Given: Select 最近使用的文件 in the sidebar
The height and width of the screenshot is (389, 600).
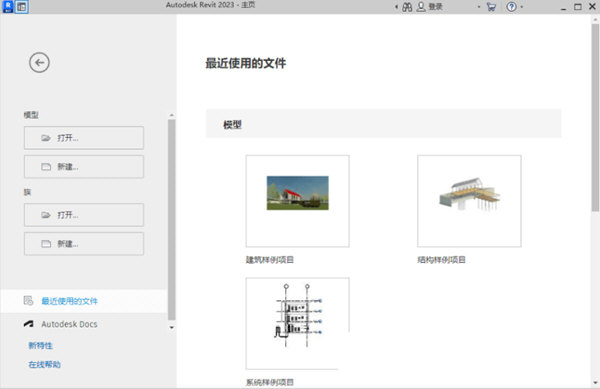Looking at the screenshot, I should coord(83,301).
